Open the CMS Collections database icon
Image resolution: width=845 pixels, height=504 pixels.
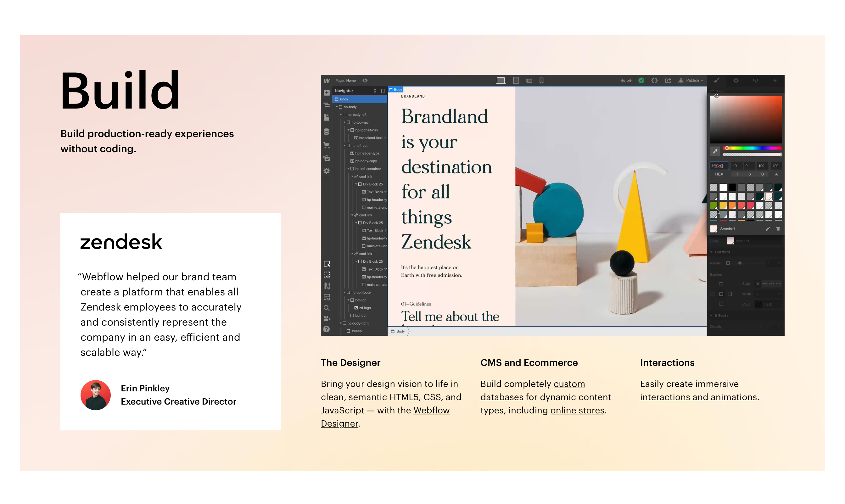326,132
